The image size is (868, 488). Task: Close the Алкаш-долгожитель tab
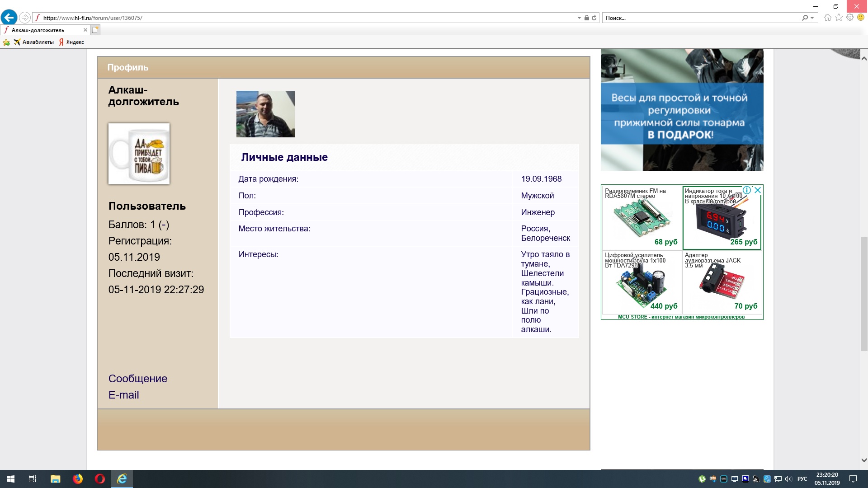click(85, 30)
